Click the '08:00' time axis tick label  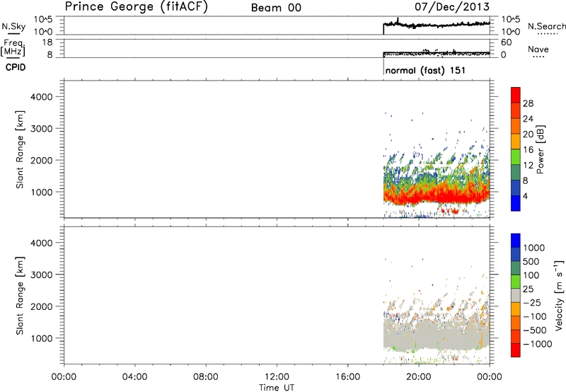[x=206, y=376]
